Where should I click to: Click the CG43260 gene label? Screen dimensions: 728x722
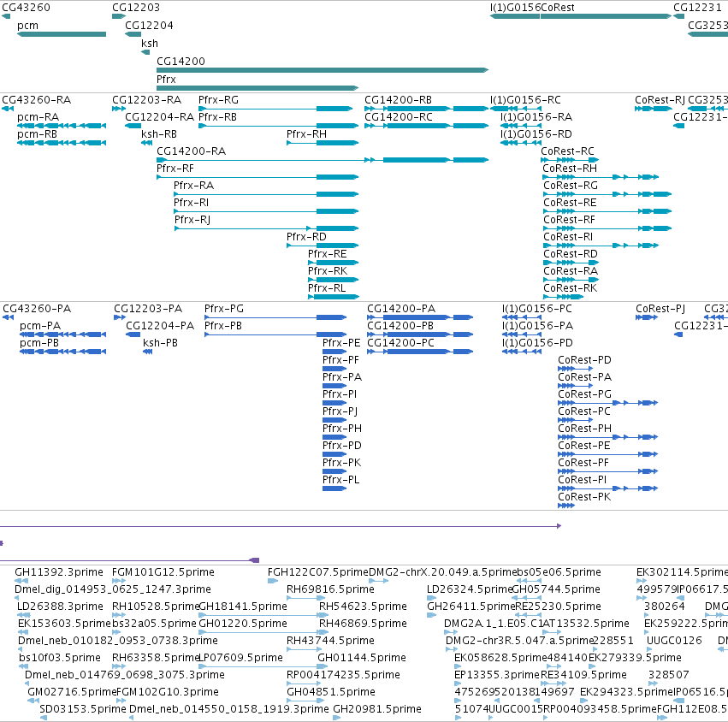tap(26, 8)
